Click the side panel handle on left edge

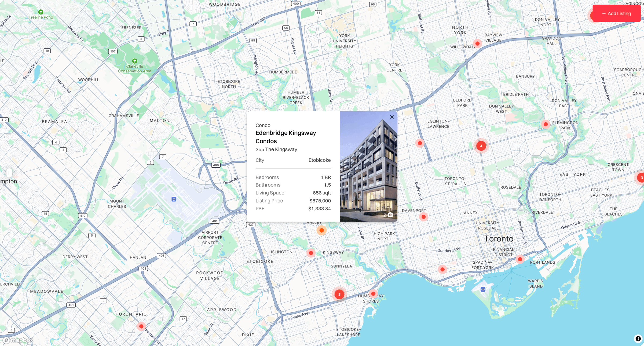(9, 173)
